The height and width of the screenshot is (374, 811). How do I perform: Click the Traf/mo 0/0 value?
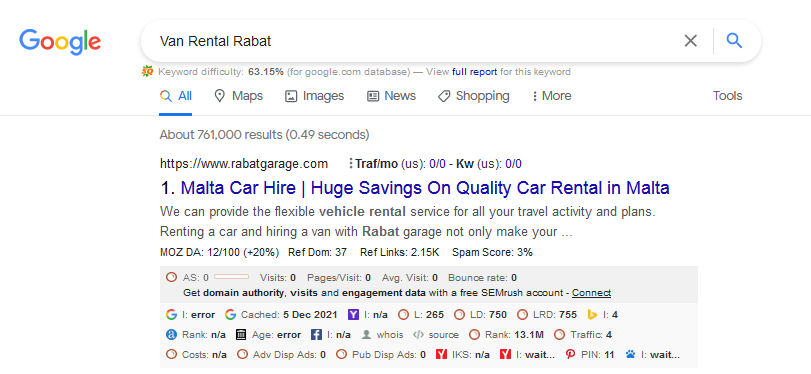(439, 164)
